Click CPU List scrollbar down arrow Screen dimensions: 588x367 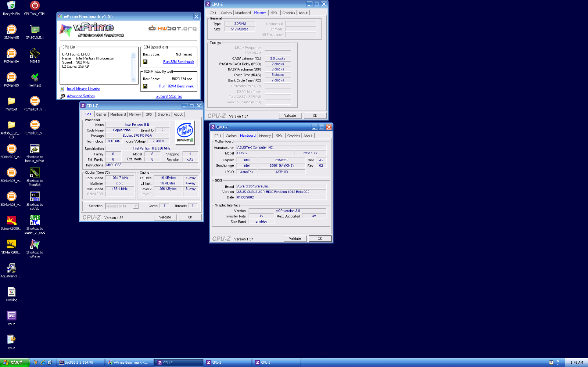pyautogui.click(x=133, y=79)
